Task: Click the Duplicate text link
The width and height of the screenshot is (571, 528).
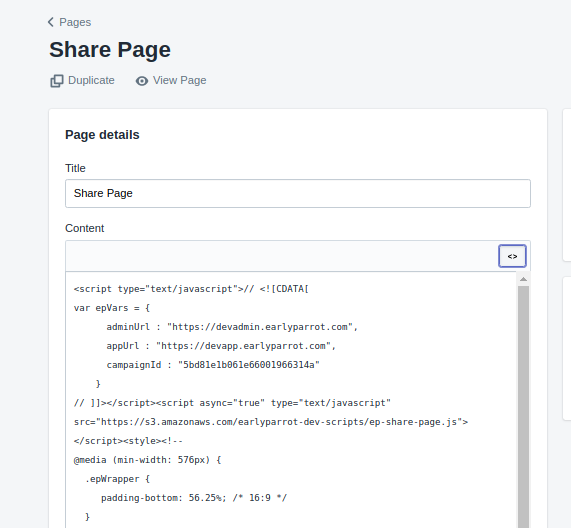Action: coord(91,80)
